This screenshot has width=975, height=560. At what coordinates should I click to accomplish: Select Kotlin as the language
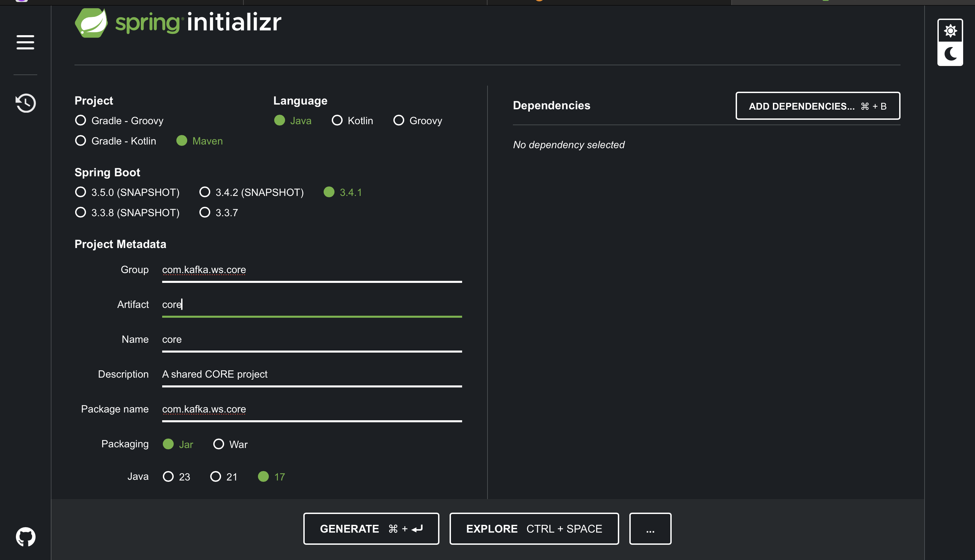(337, 120)
